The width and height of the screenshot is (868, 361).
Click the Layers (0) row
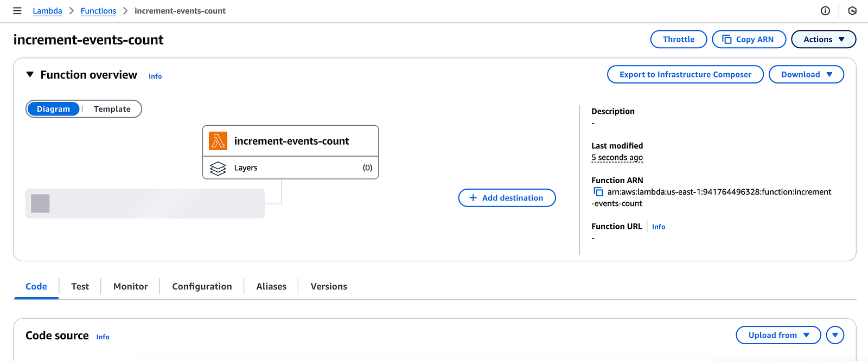290,168
